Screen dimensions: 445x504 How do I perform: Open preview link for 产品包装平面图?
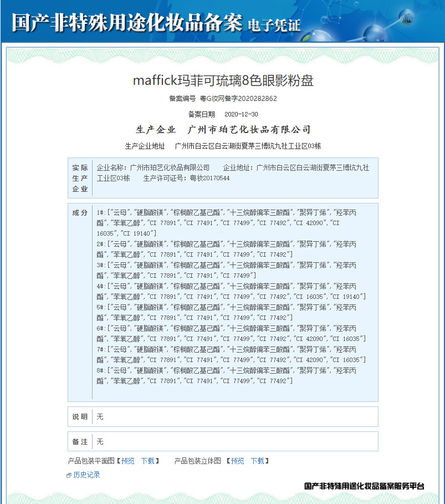coord(127,461)
